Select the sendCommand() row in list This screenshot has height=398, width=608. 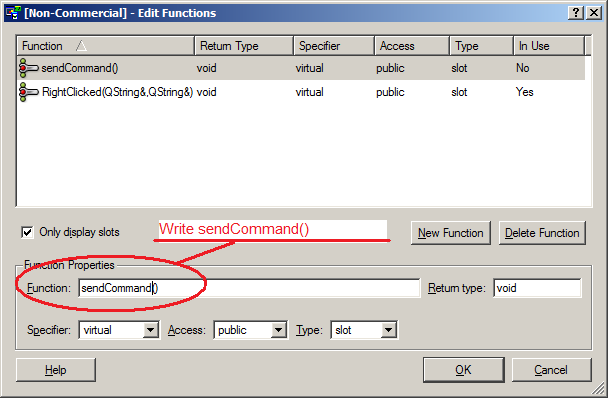(x=301, y=69)
